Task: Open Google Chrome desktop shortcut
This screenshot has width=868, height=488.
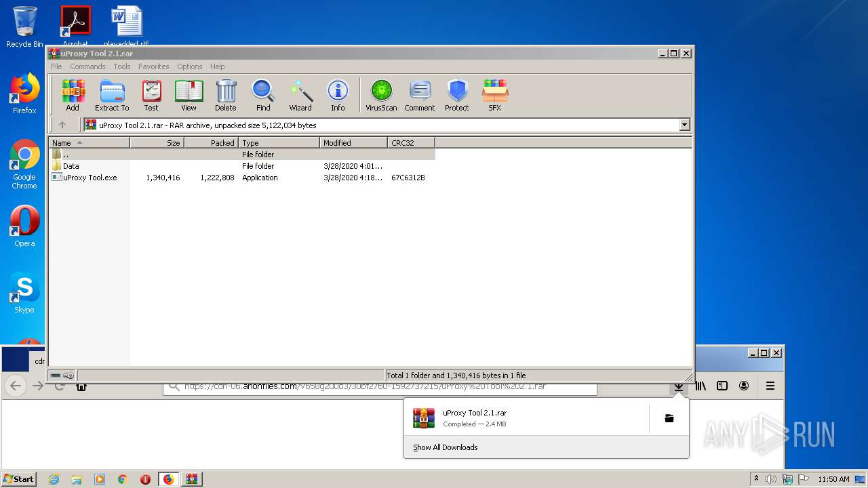Action: [x=24, y=165]
